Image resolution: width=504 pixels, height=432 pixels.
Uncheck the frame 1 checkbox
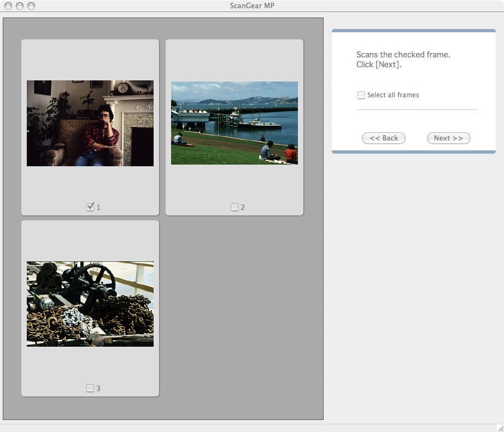click(x=90, y=207)
